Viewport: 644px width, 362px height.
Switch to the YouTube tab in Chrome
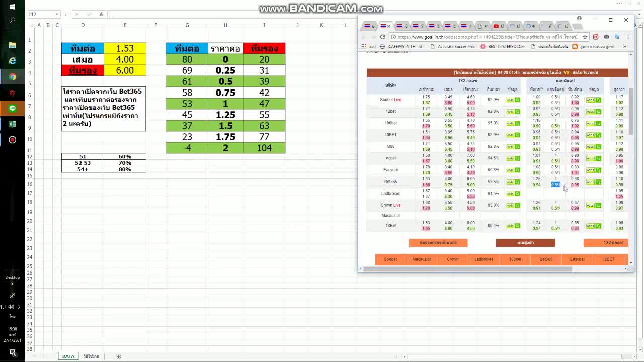pyautogui.click(x=499, y=26)
